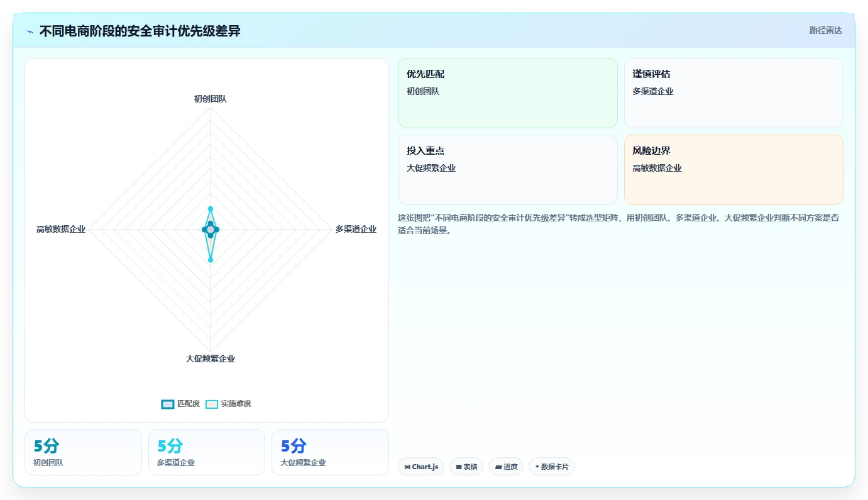Click the bottom radar data point

[x=211, y=260]
